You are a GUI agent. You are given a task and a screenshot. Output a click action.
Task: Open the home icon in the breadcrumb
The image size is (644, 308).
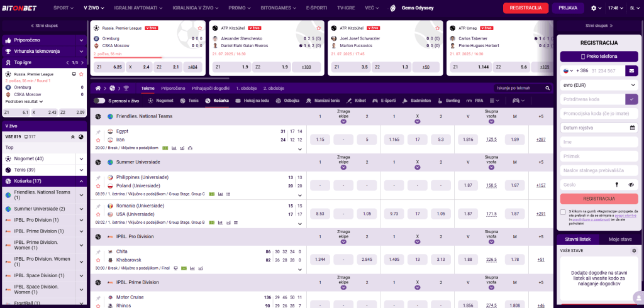point(97,88)
